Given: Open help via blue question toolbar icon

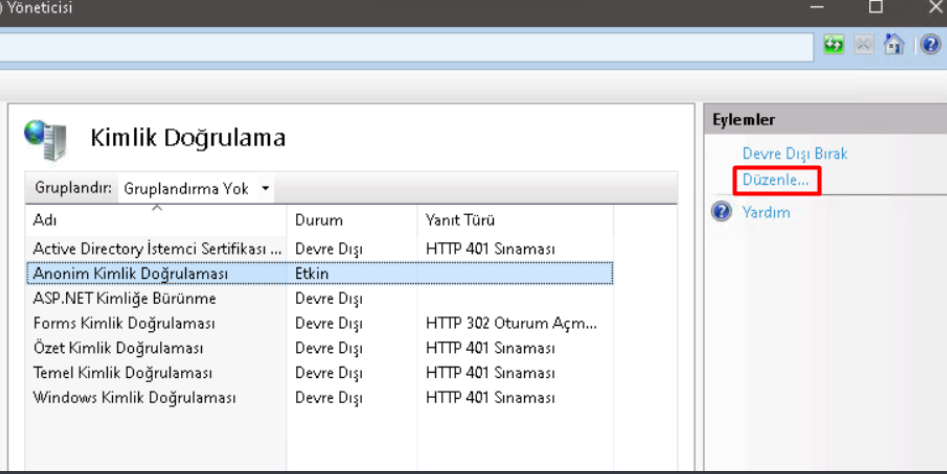Looking at the screenshot, I should pyautogui.click(x=931, y=44).
